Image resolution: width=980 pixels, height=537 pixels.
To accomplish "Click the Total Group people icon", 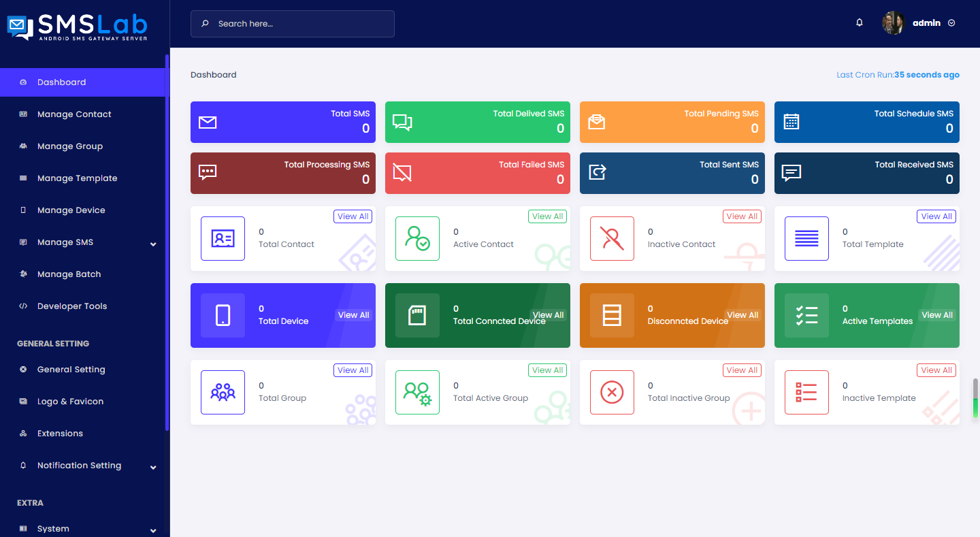I will click(x=223, y=392).
